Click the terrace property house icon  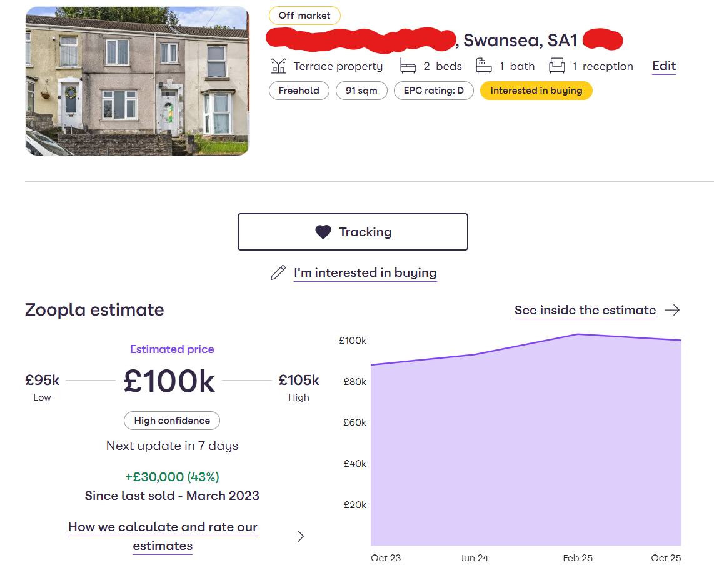278,66
